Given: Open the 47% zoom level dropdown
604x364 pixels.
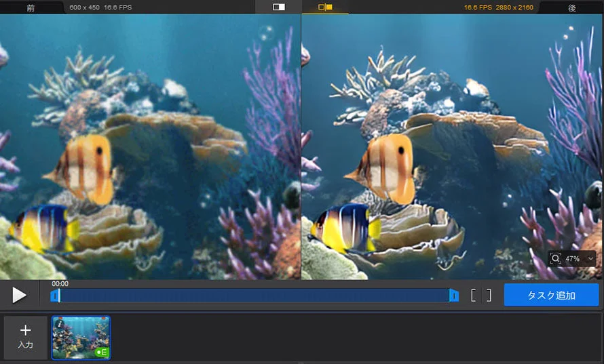Looking at the screenshot, I should 590,259.
